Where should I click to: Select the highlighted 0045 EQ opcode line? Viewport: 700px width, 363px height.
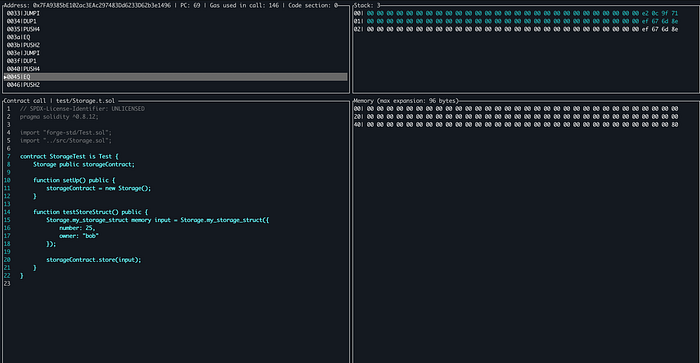175,77
